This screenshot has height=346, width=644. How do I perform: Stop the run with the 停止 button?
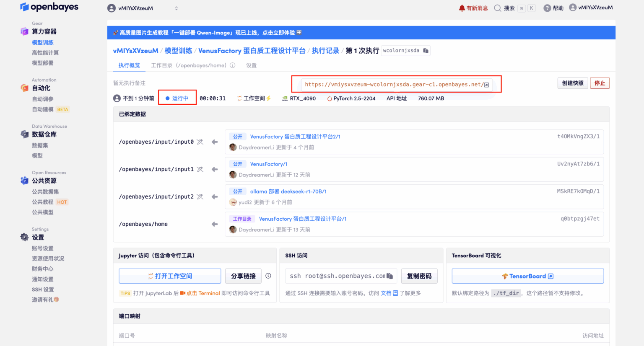600,83
